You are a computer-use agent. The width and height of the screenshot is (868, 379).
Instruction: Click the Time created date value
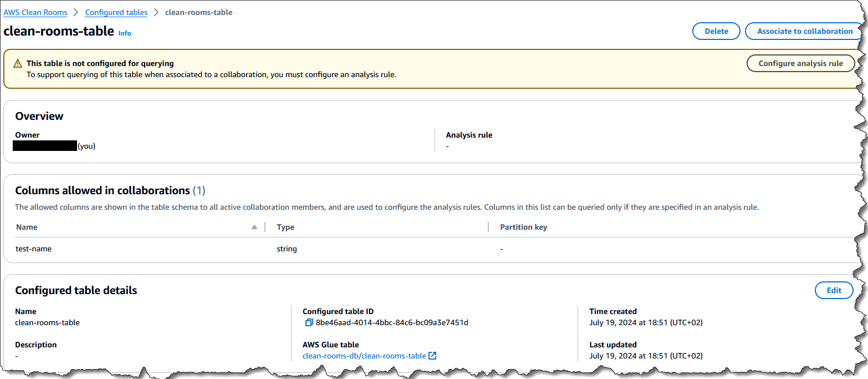(x=646, y=322)
